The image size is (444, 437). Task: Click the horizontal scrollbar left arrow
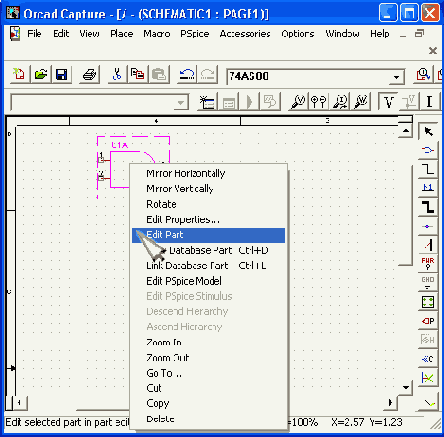pyautogui.click(x=20, y=403)
